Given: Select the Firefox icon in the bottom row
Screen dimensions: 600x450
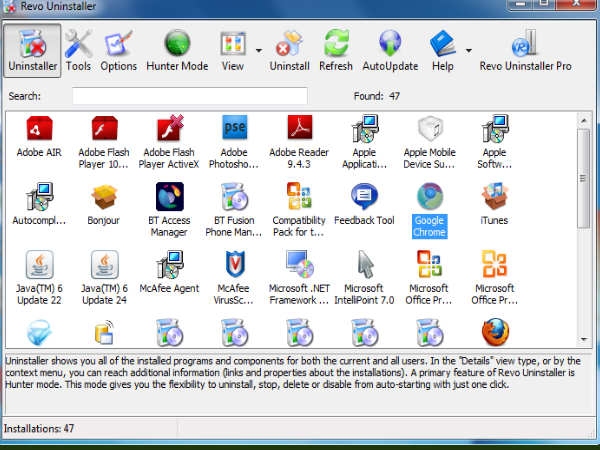Looking at the screenshot, I should [495, 332].
